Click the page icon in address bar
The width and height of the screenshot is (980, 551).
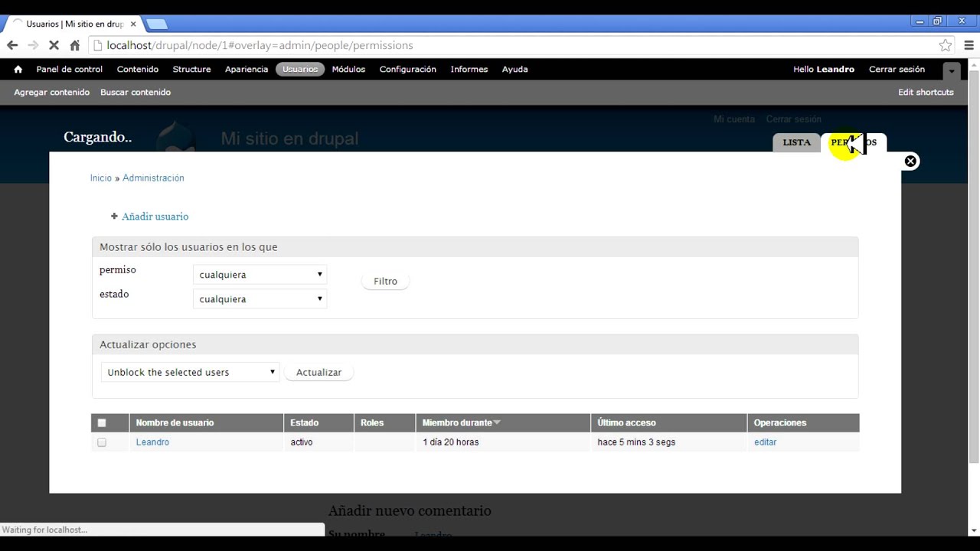click(x=97, y=45)
